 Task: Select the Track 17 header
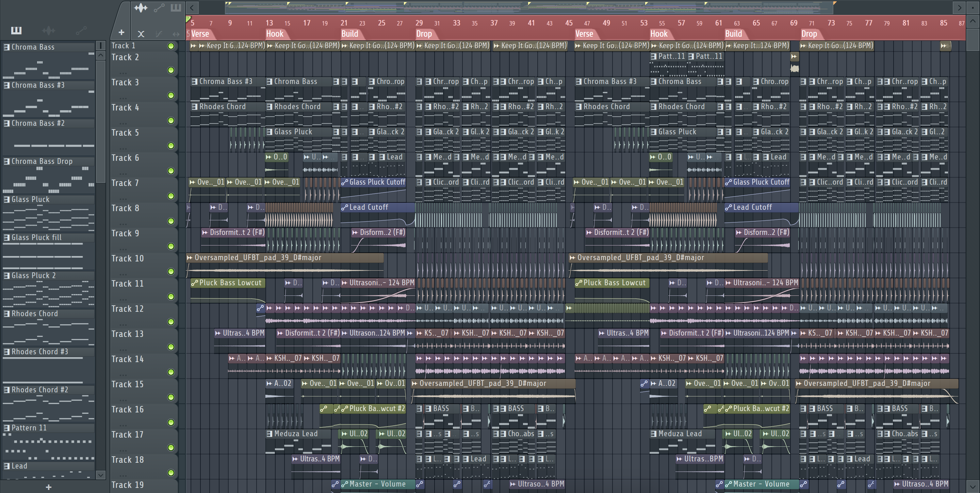144,441
